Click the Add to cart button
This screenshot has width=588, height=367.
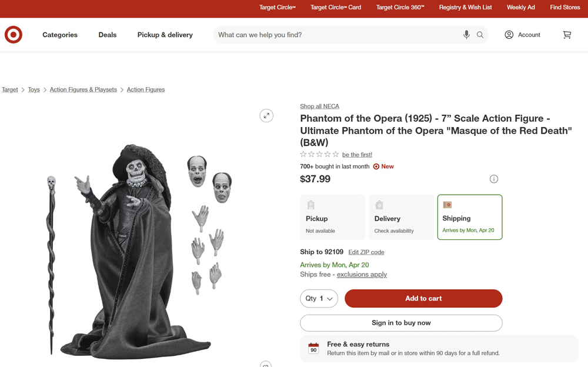point(423,298)
